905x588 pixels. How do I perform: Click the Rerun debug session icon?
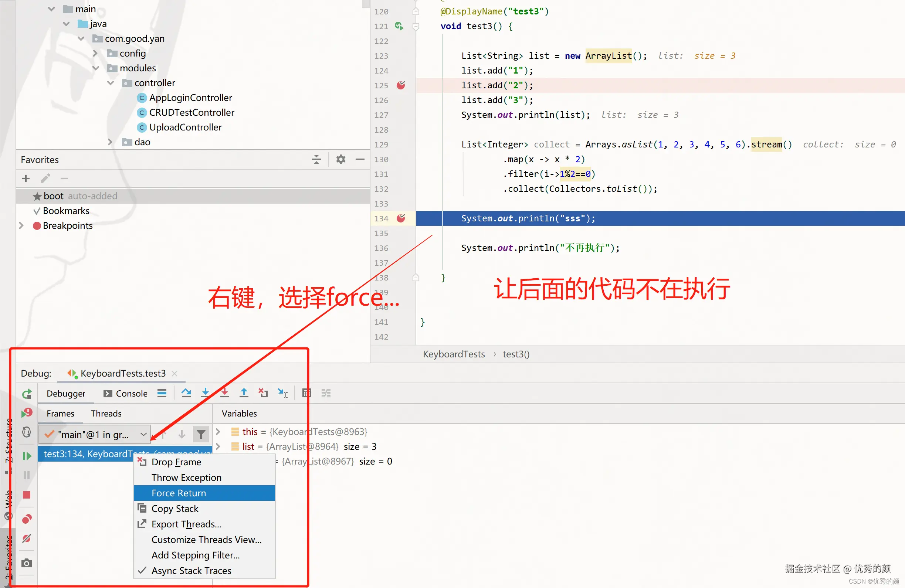27,394
